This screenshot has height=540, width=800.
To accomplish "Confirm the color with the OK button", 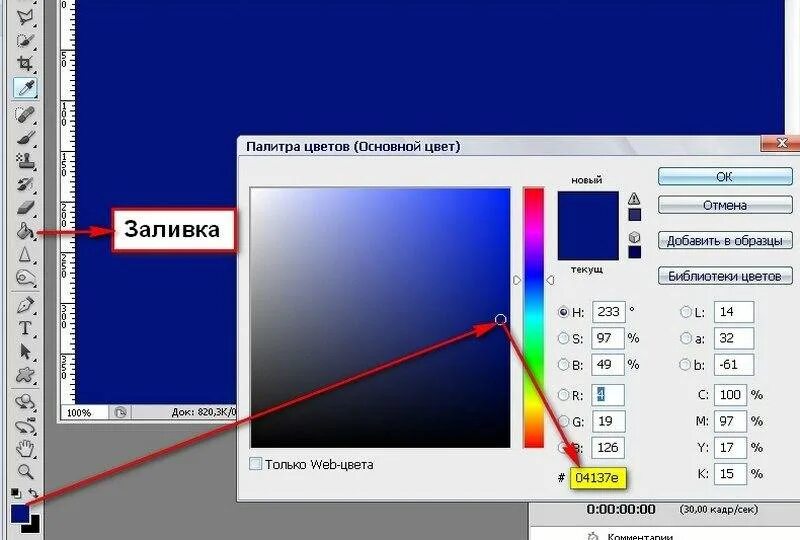I will [725, 177].
